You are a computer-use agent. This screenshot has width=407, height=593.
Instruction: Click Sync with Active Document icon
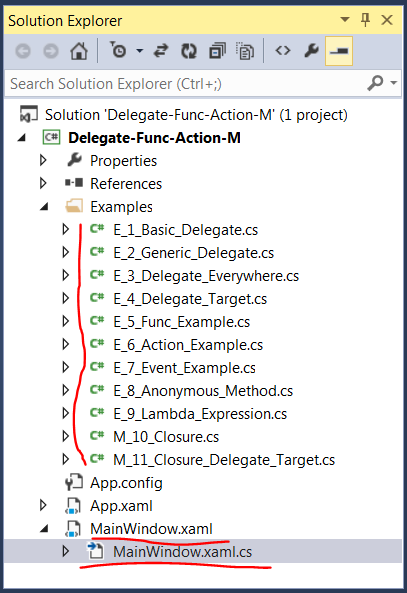(161, 51)
